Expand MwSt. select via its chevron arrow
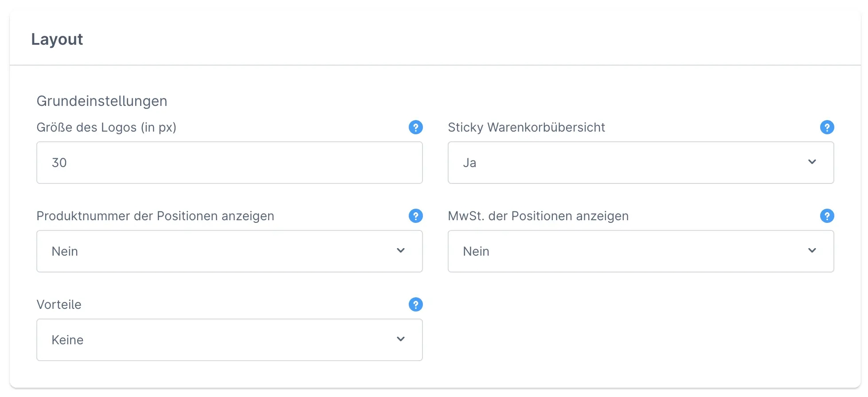Viewport: 868px width, 397px height. [x=812, y=251]
